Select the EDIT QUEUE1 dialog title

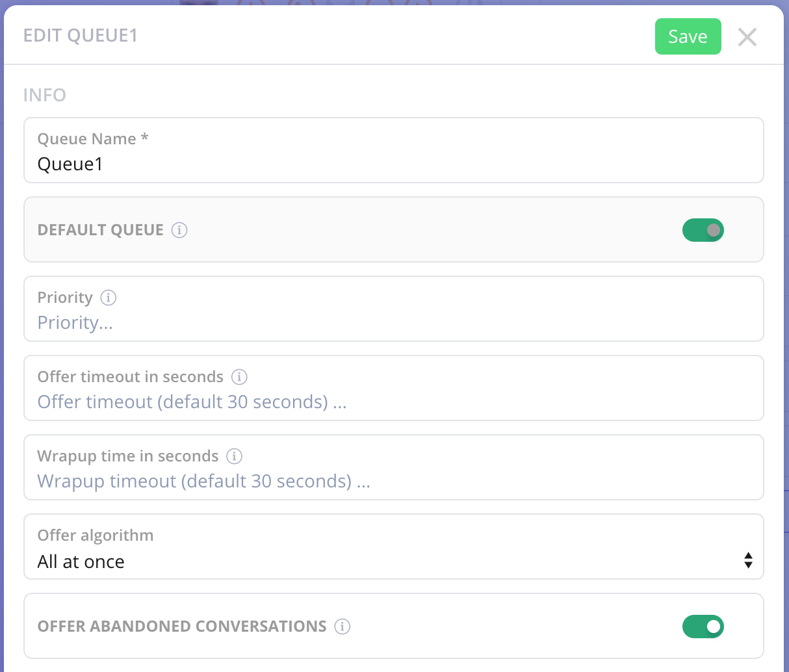(81, 36)
